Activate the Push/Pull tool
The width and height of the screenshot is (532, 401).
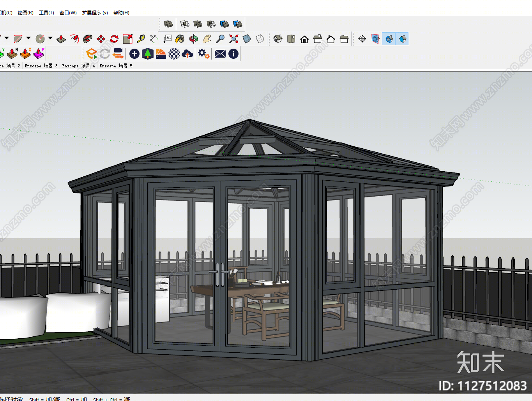[x=61, y=39]
